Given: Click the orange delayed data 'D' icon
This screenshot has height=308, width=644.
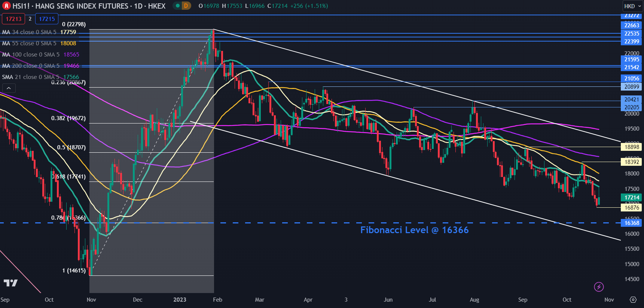Looking at the screenshot, I should tap(186, 6).
